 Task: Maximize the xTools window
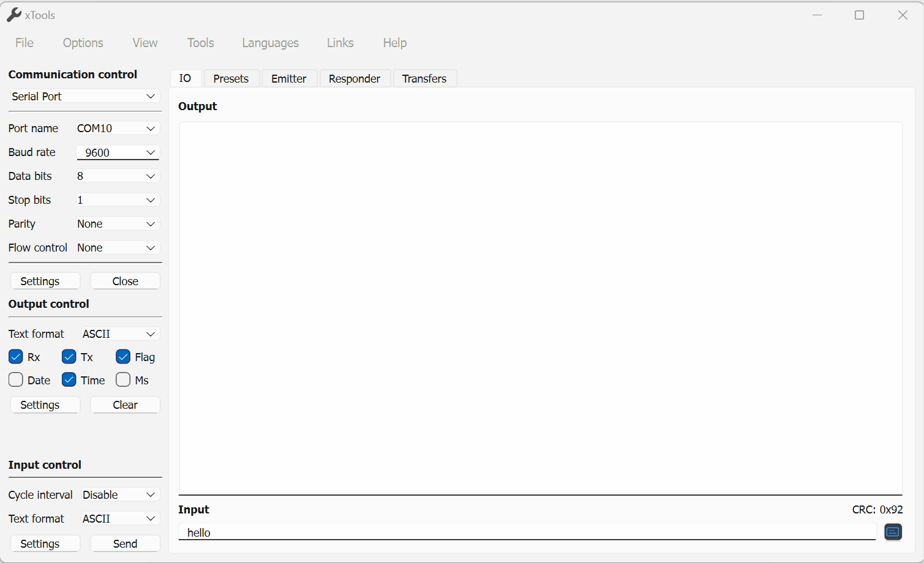(859, 15)
